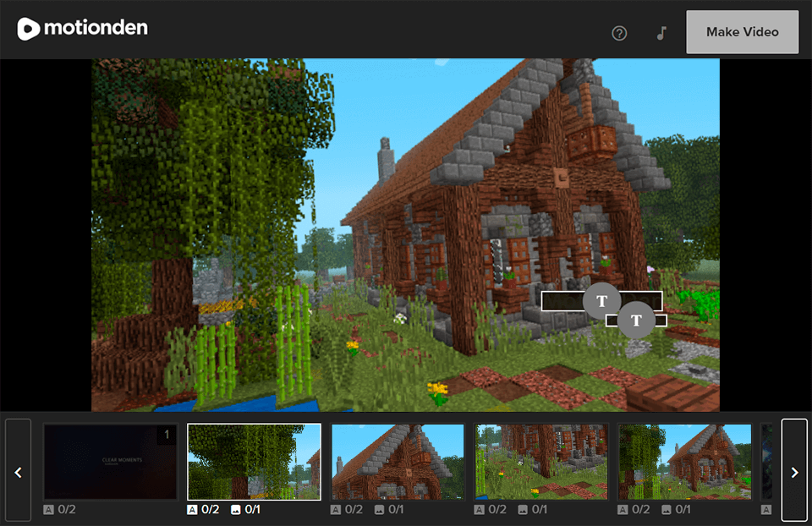Click the Make Video button

tap(742, 31)
